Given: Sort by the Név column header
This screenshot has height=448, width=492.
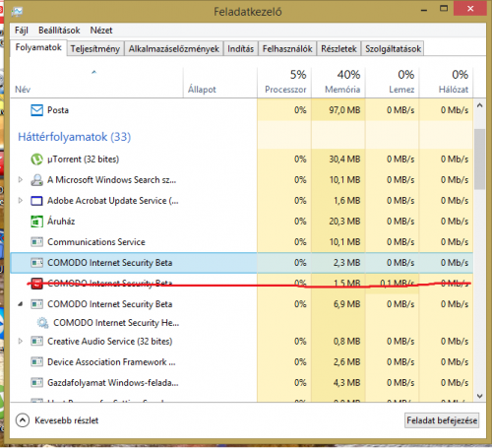Looking at the screenshot, I should 96,83.
